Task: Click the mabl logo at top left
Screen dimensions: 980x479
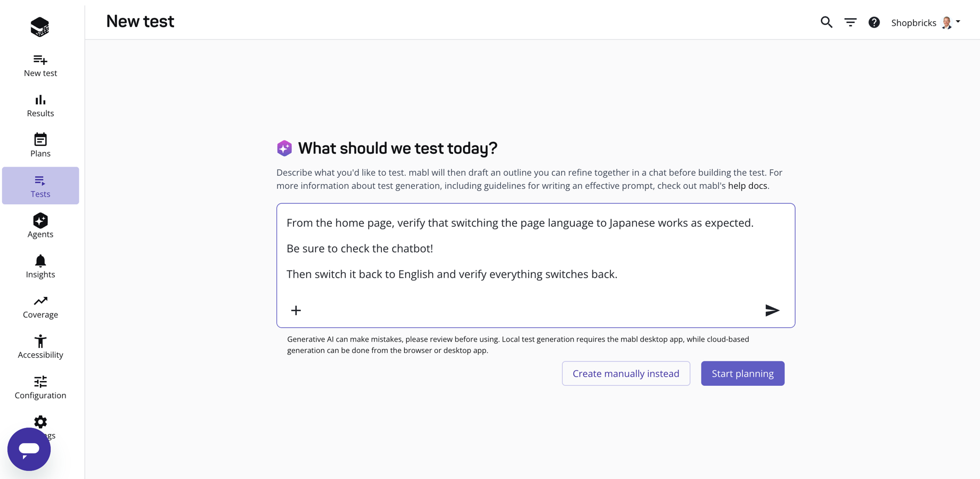Action: point(40,27)
